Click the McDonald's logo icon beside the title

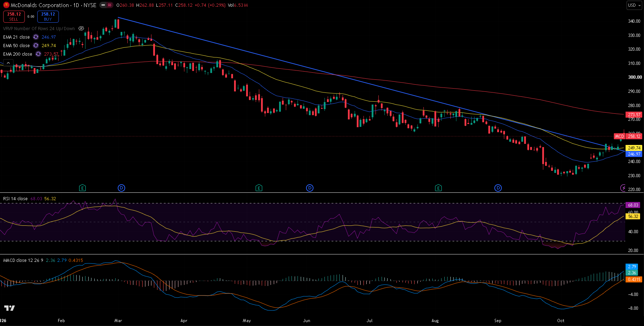pos(6,5)
